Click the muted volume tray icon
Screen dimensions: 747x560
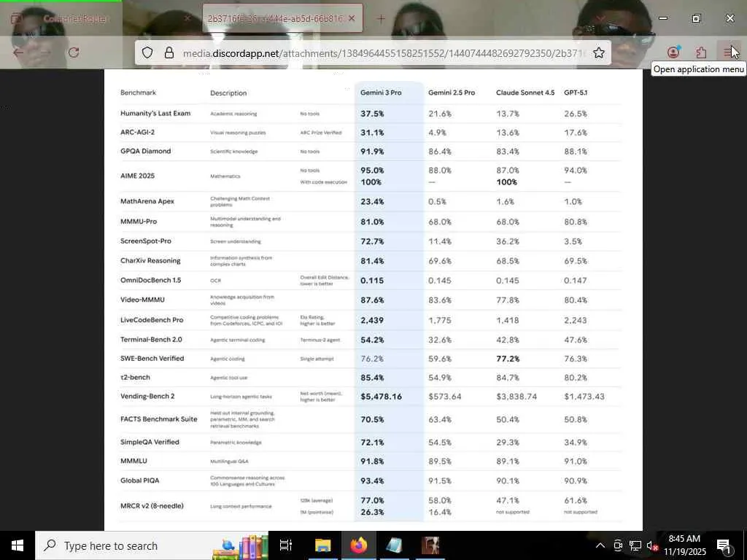click(652, 545)
